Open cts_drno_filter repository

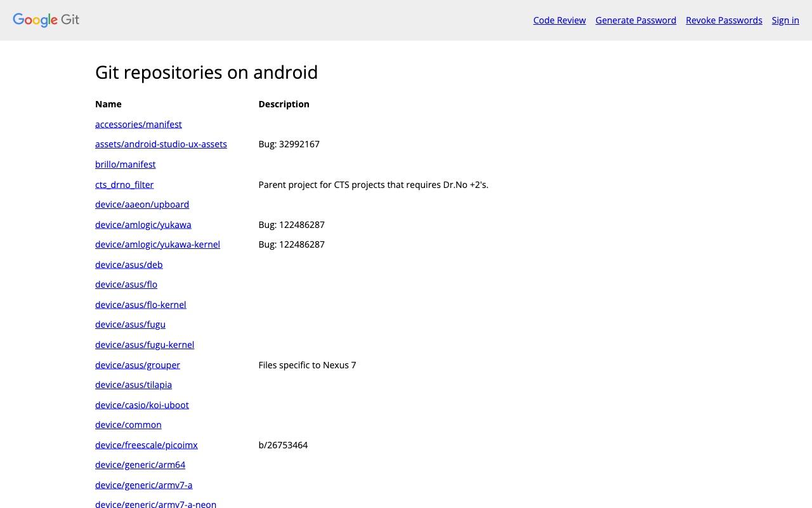coord(124,185)
